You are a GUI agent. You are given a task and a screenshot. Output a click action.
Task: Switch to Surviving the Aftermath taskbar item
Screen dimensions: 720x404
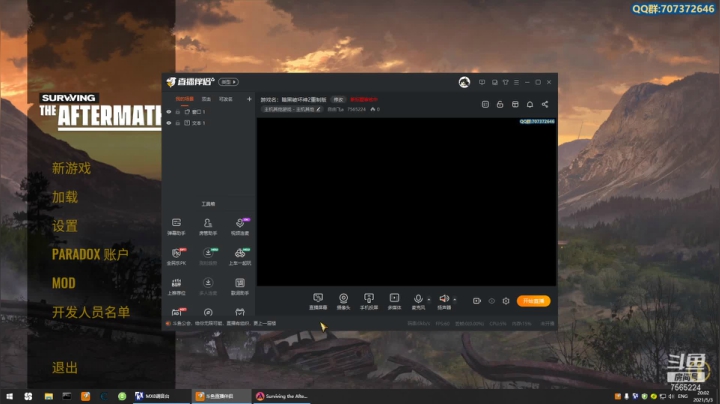[x=281, y=396]
